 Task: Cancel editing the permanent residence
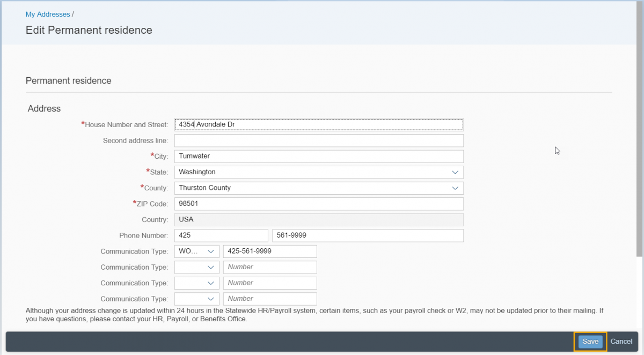pos(621,342)
